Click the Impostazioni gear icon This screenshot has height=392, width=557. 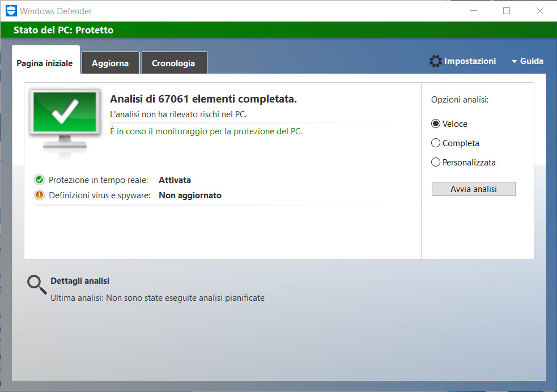coord(436,61)
